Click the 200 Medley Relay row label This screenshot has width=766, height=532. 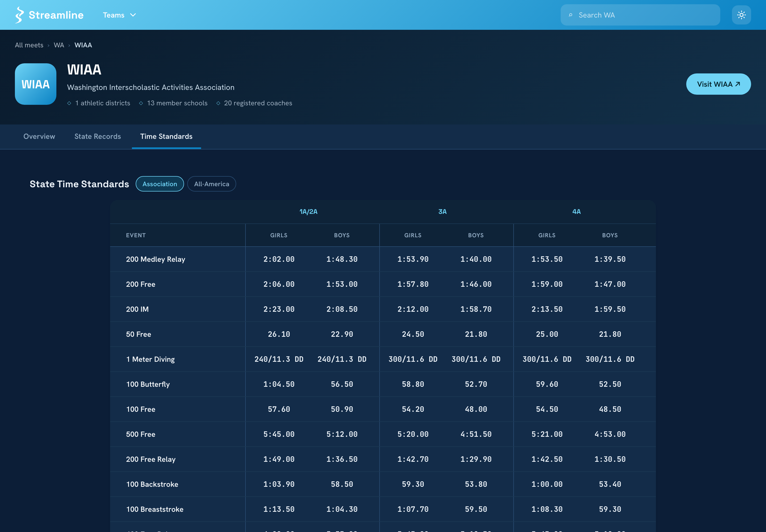[x=155, y=259]
